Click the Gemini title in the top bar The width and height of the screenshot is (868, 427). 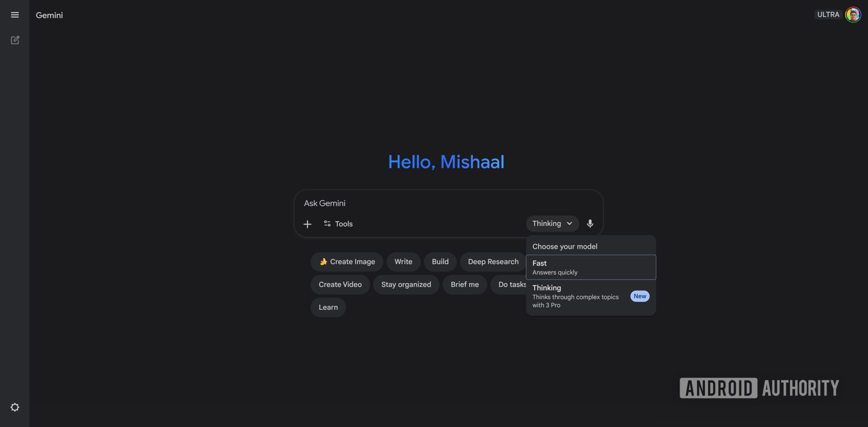click(x=49, y=15)
